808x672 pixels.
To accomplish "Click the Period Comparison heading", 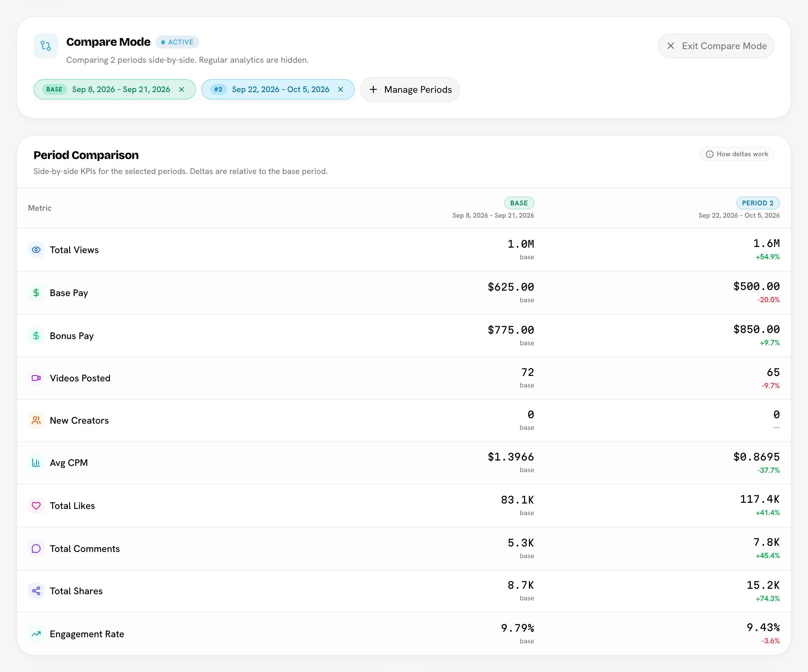I will 86,155.
